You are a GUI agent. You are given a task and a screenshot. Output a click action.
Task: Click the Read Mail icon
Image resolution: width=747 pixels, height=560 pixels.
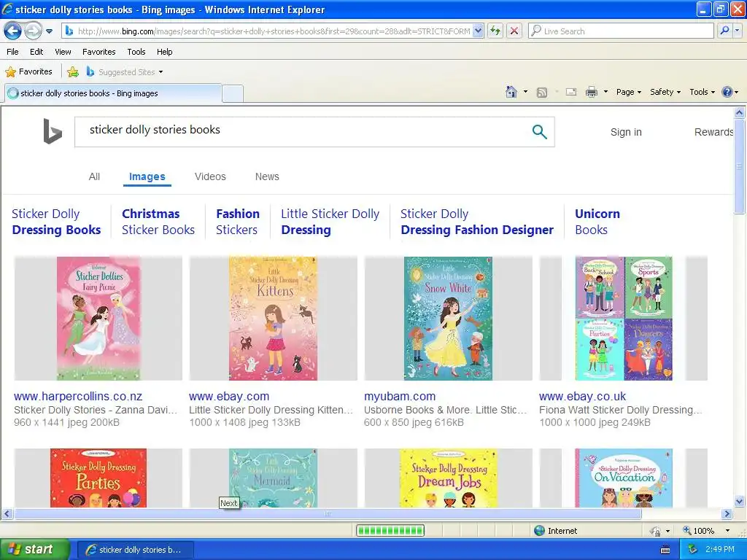coord(571,92)
